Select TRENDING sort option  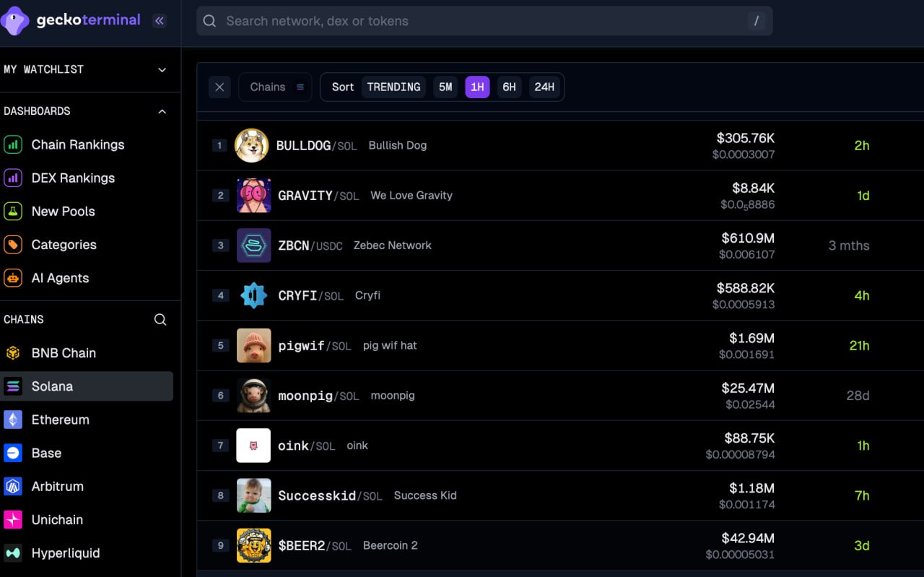click(393, 87)
